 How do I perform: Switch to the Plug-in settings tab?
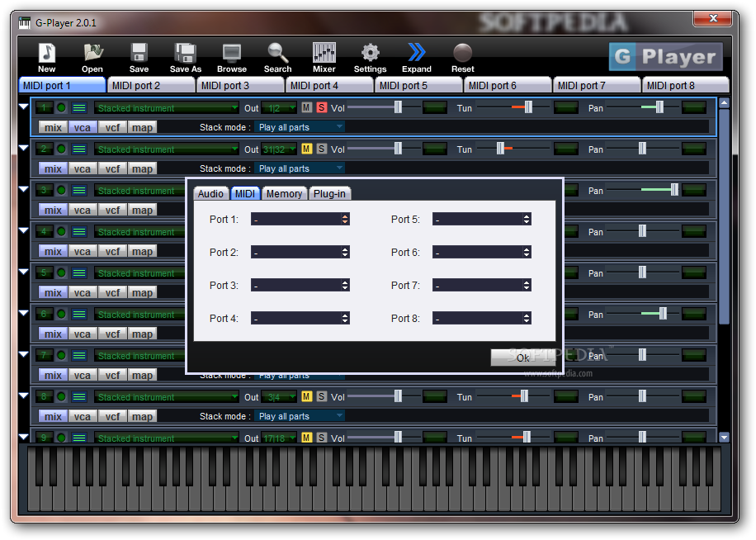330,193
